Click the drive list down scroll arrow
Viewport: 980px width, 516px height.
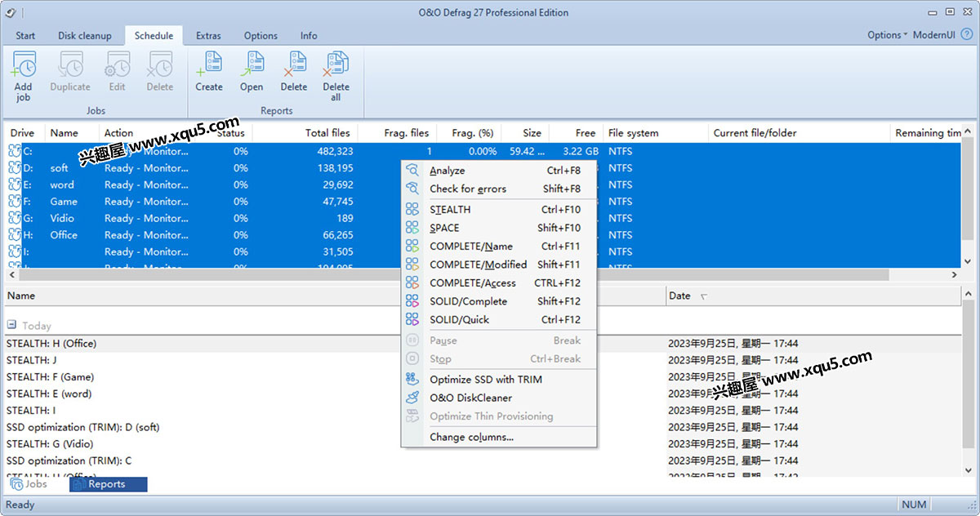point(968,262)
